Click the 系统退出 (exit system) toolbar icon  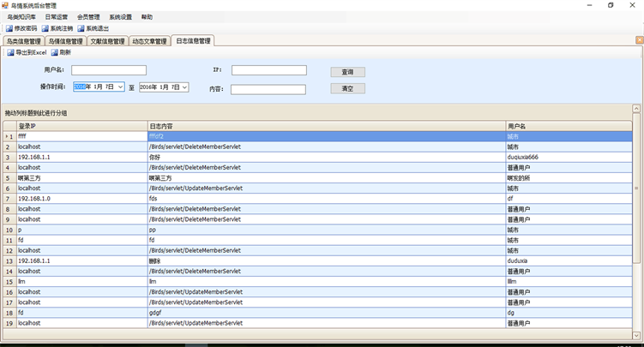click(x=81, y=28)
